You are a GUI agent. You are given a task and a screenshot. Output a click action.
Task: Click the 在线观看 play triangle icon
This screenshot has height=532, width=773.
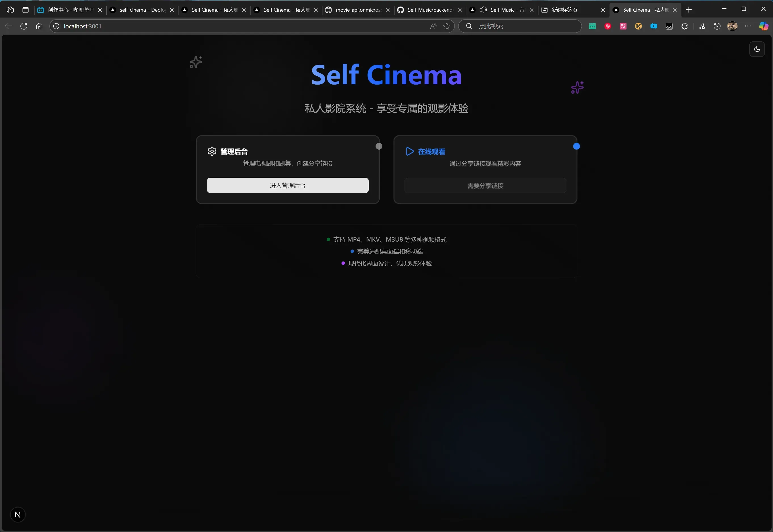click(x=410, y=151)
